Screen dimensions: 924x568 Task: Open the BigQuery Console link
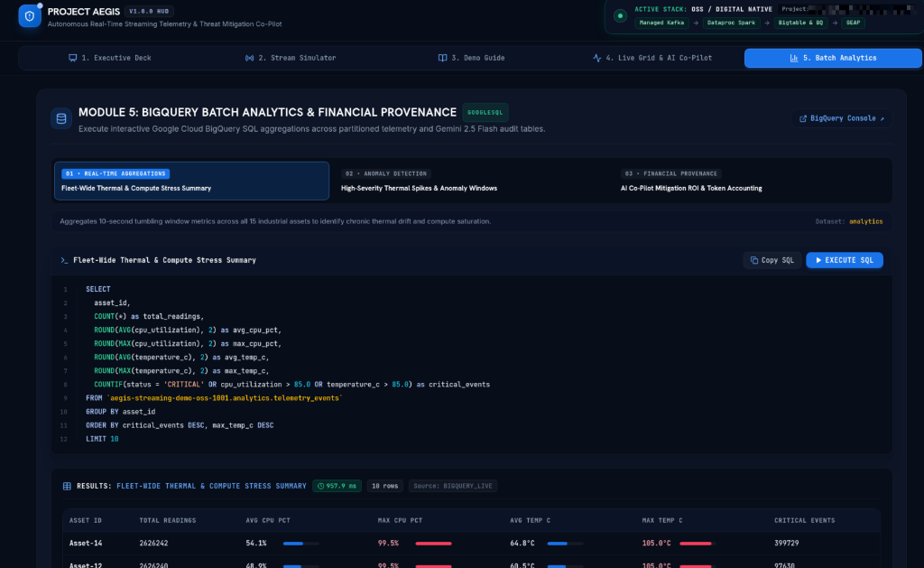(841, 118)
